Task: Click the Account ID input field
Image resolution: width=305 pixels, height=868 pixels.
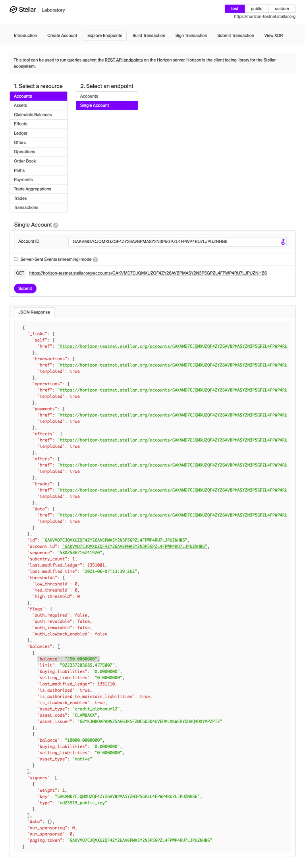Action: [x=178, y=242]
